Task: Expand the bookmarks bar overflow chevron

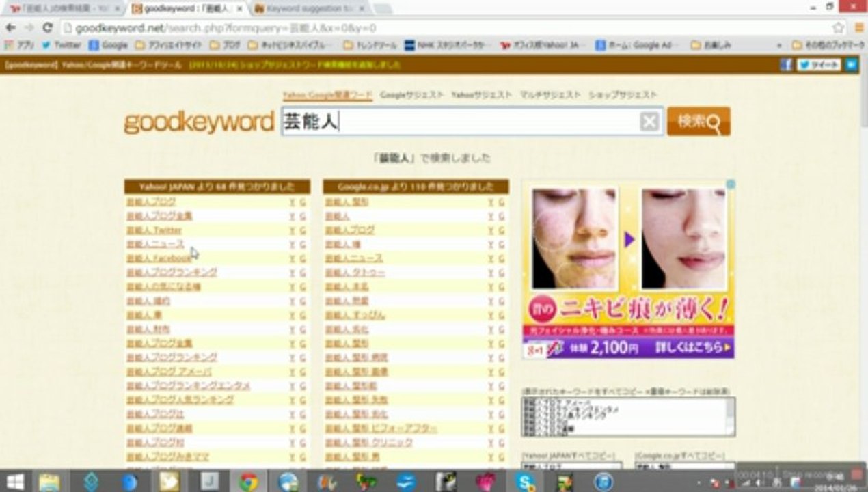Action: pyautogui.click(x=779, y=45)
